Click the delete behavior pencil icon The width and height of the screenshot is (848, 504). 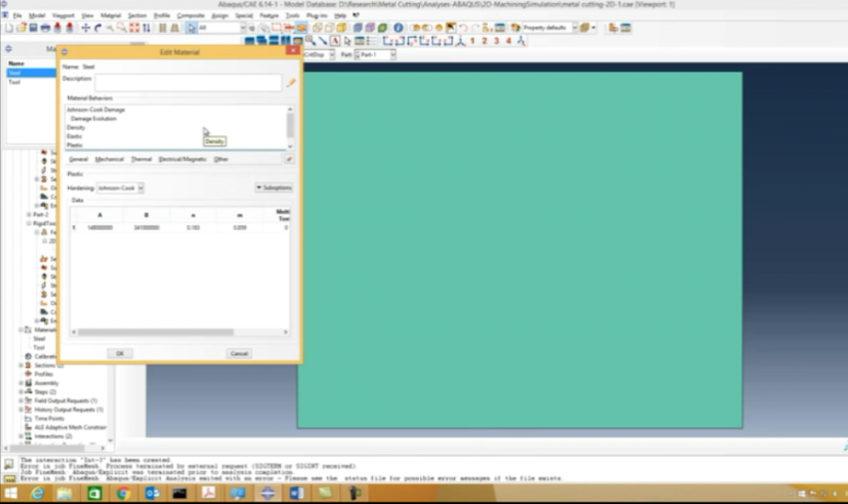(289, 159)
